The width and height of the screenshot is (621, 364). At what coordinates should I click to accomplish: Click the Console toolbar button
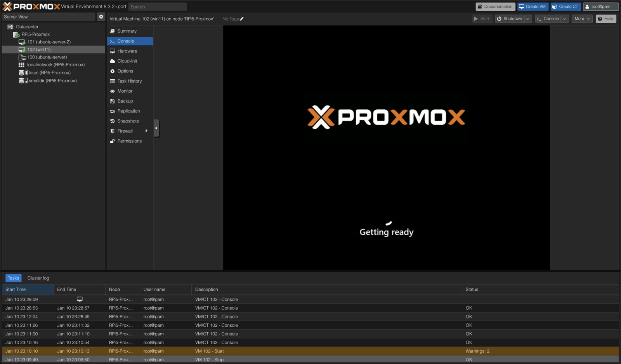(x=548, y=19)
